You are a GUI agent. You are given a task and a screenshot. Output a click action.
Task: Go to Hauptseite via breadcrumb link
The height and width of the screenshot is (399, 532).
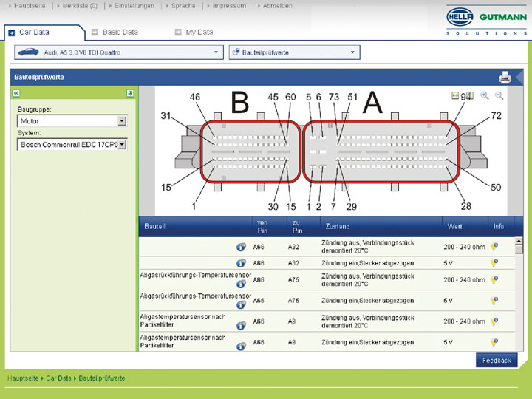pos(23,378)
